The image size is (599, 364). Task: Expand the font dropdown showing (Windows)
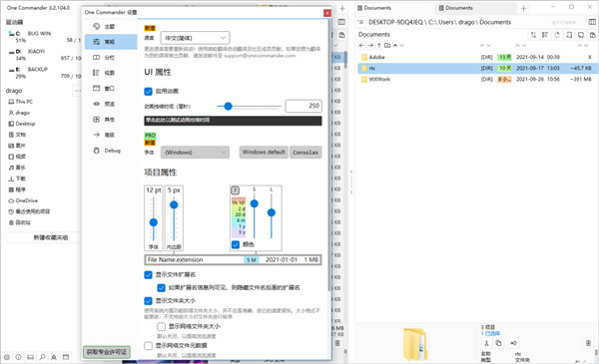[x=195, y=153]
